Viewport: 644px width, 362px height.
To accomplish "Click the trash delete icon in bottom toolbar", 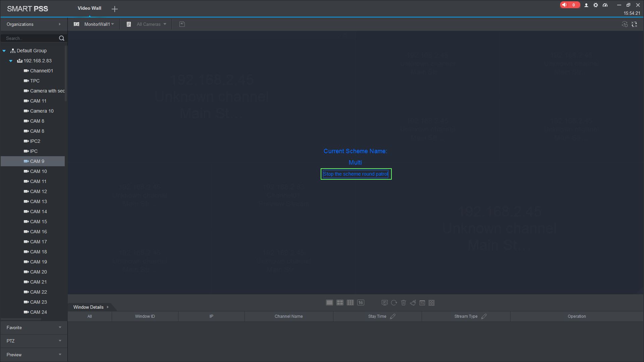I will click(x=404, y=303).
